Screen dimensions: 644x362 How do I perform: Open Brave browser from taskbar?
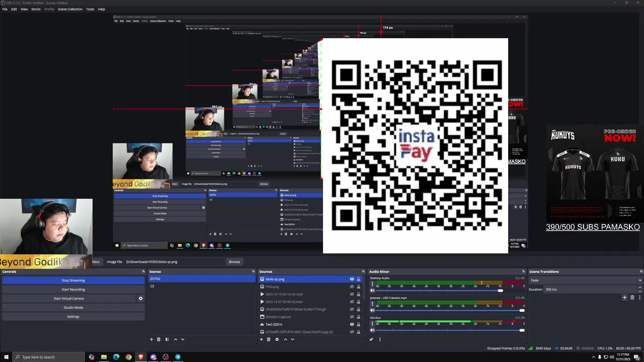pyautogui.click(x=141, y=357)
